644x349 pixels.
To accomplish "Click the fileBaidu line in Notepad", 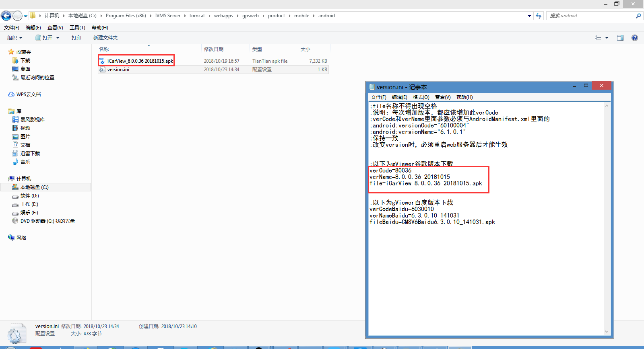I will 432,222.
